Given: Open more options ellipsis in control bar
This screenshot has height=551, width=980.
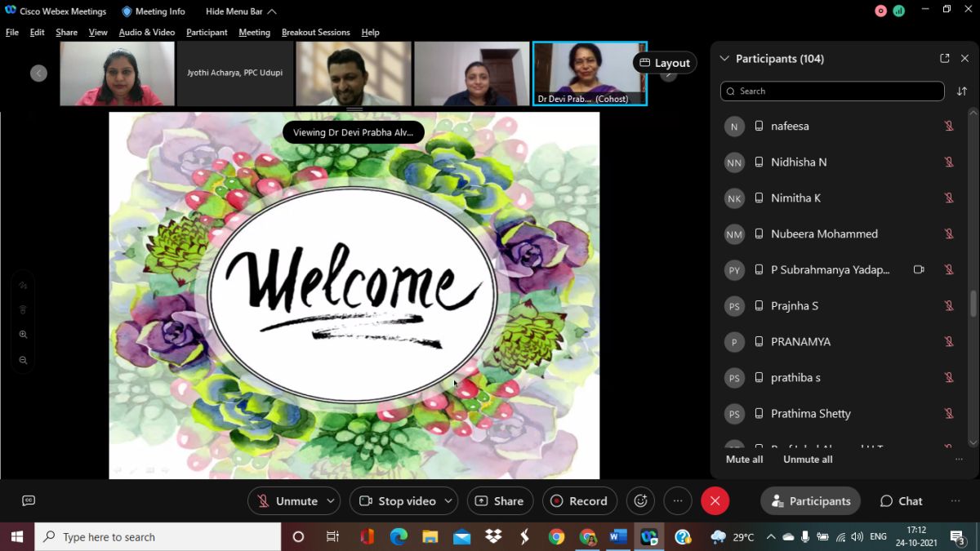Looking at the screenshot, I should (x=678, y=501).
